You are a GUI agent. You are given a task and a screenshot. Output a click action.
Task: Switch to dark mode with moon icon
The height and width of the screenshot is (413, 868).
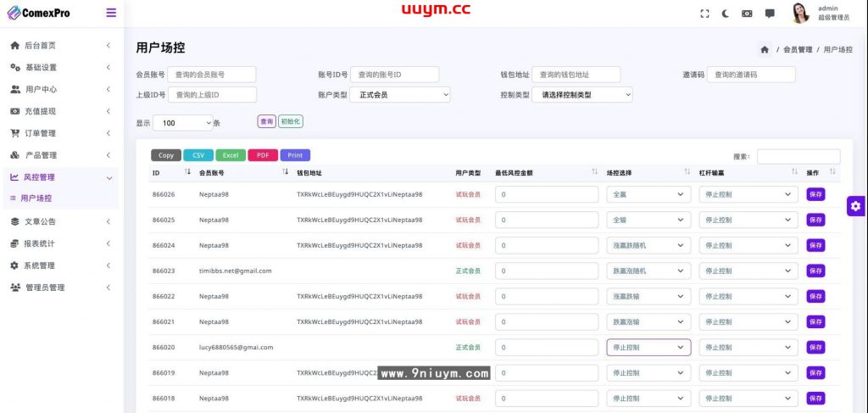pyautogui.click(x=726, y=14)
